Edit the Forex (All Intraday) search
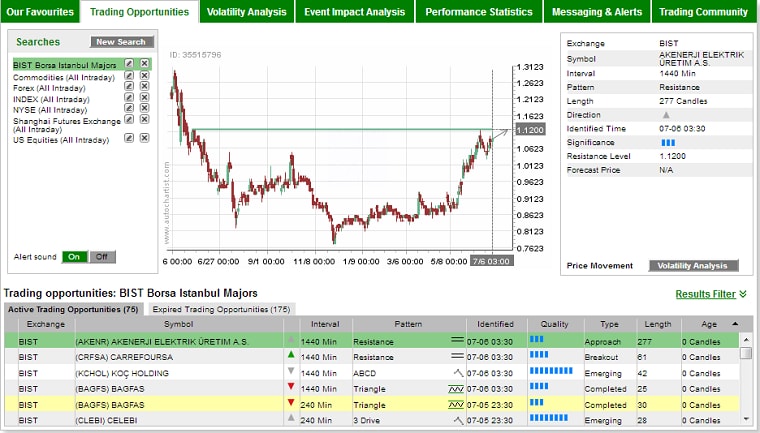The image size is (760, 433). coord(129,86)
